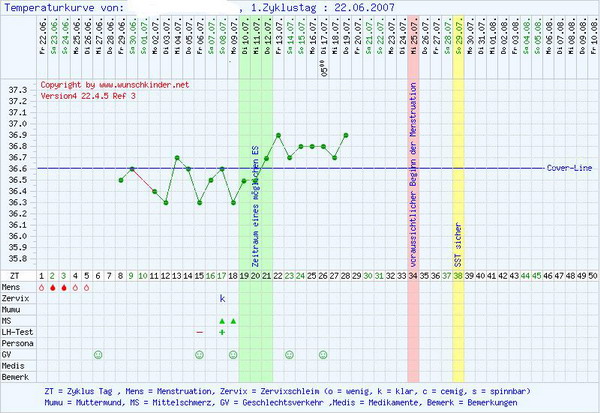This screenshot has width=600, height=413.
Task: Click the green plus LH-Test result
Action: coord(222,331)
